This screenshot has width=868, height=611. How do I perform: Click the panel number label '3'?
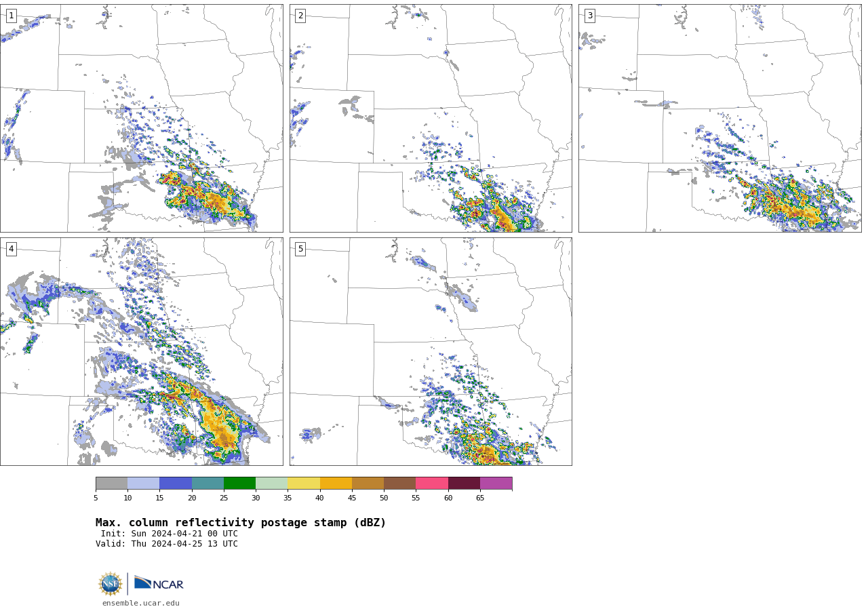point(589,16)
